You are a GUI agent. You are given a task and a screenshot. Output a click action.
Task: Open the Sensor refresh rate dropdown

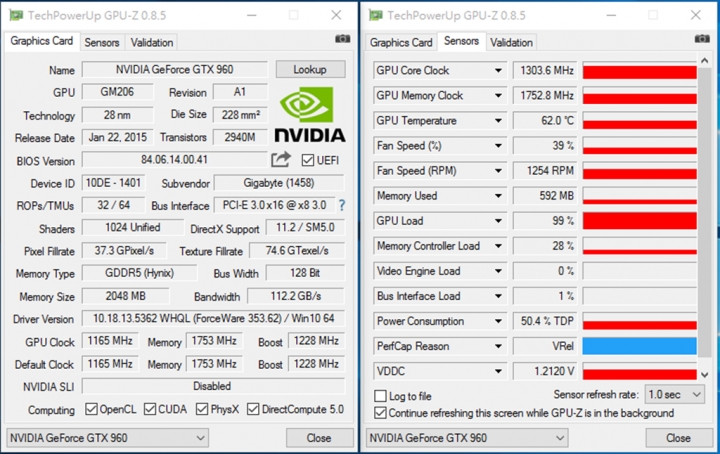[x=675, y=394]
